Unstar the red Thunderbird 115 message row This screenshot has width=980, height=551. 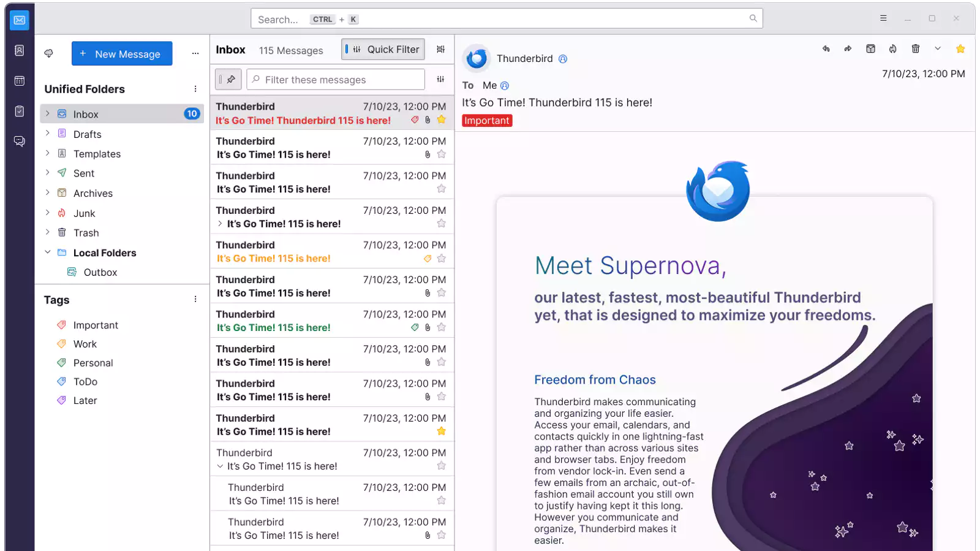click(442, 120)
